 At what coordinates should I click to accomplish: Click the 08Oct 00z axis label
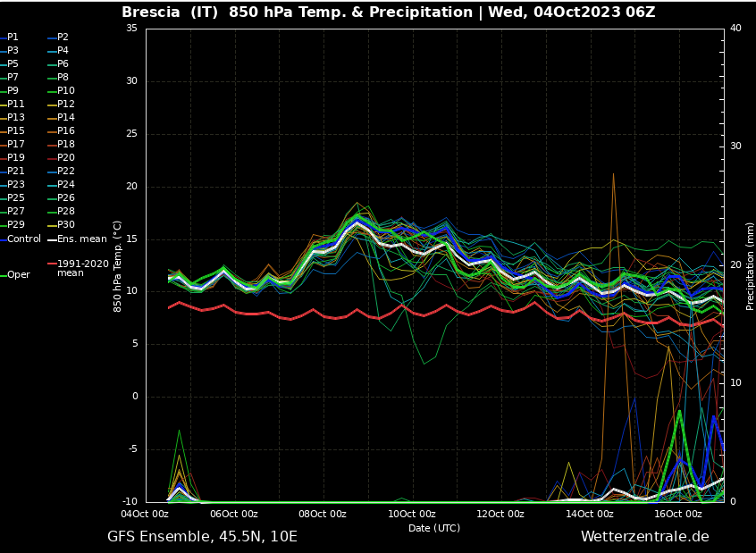pyautogui.click(x=323, y=514)
